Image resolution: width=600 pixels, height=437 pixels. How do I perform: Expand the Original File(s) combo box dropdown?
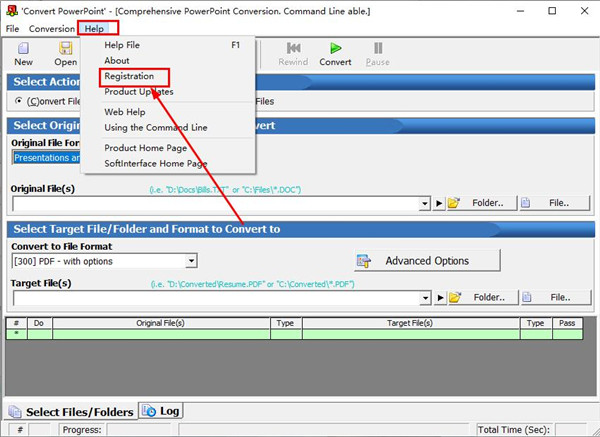424,204
